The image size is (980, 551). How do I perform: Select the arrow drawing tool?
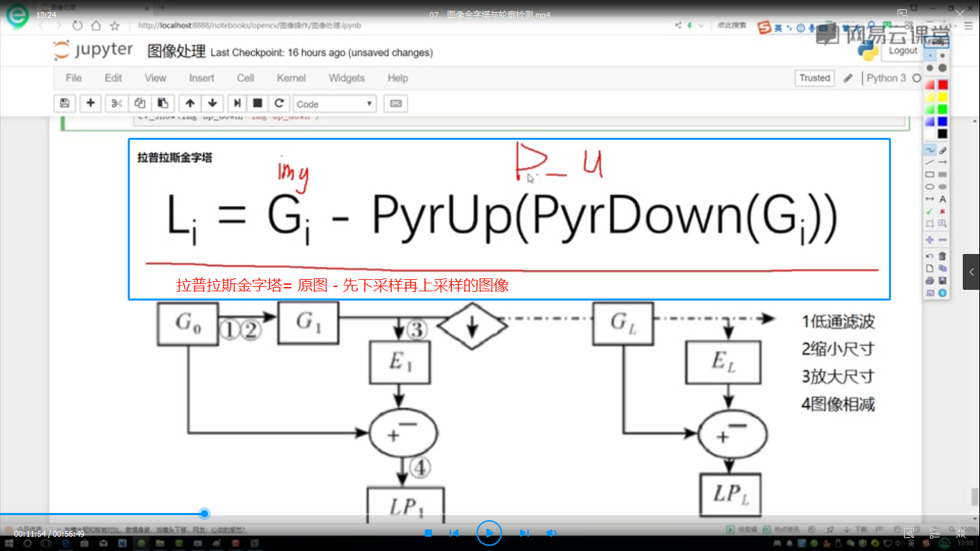[x=943, y=163]
